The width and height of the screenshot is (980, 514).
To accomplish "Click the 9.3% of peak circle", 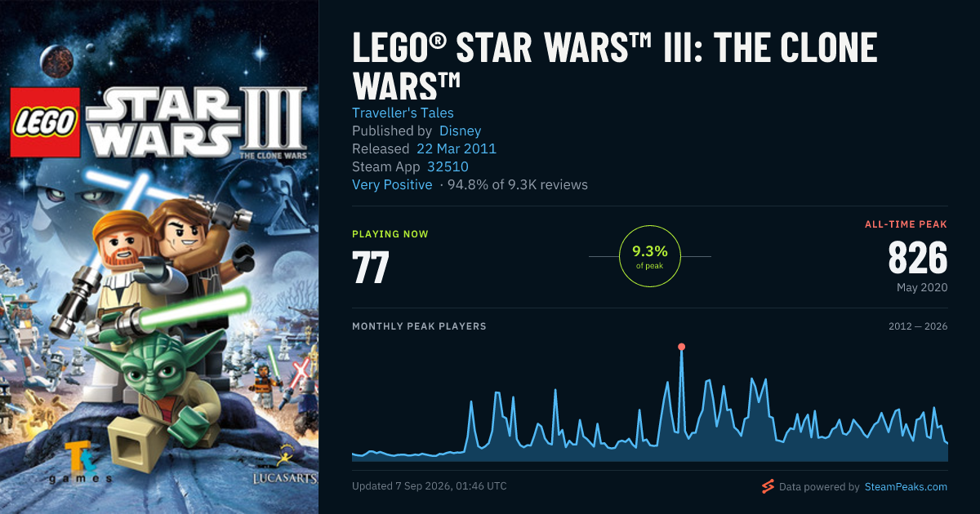I will 650,256.
